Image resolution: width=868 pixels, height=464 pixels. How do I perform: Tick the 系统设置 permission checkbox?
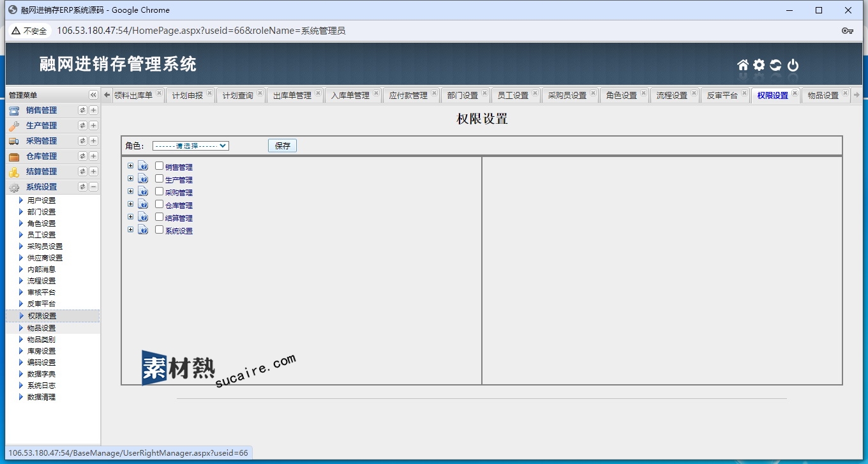pyautogui.click(x=160, y=230)
